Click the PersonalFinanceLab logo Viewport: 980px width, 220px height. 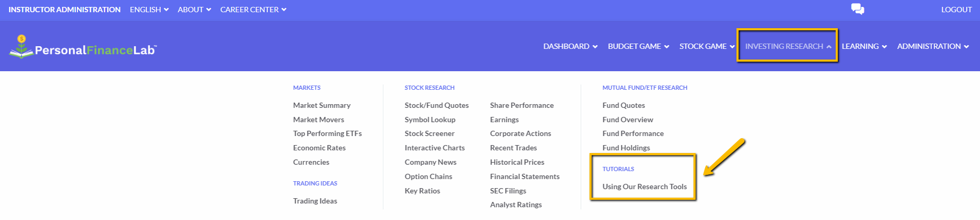(83, 47)
